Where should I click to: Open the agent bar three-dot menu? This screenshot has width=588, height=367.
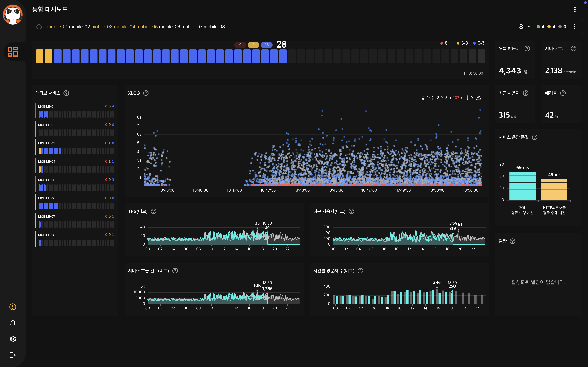pyautogui.click(x=574, y=27)
